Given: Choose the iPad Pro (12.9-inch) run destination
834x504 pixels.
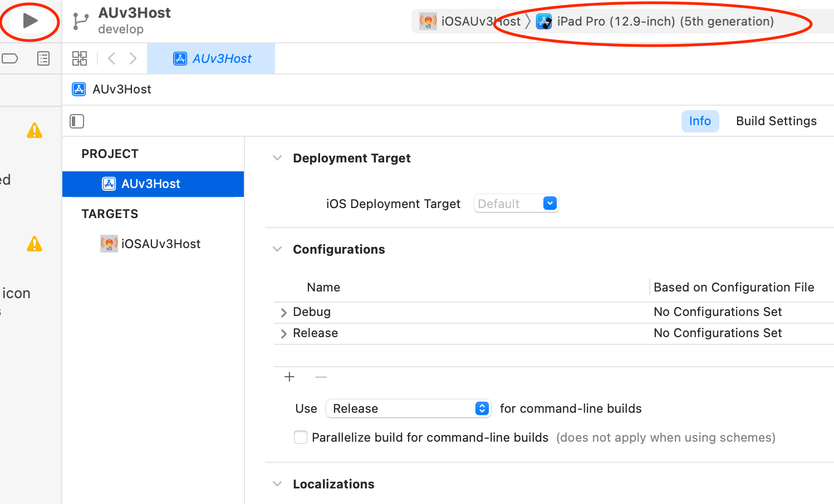Looking at the screenshot, I should (x=655, y=21).
